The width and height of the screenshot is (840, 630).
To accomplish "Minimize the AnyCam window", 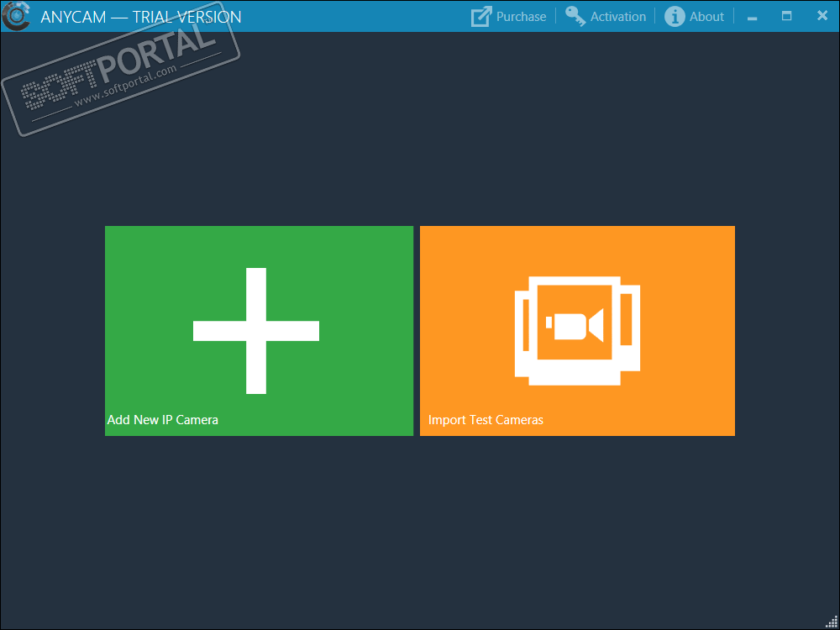I will (753, 17).
